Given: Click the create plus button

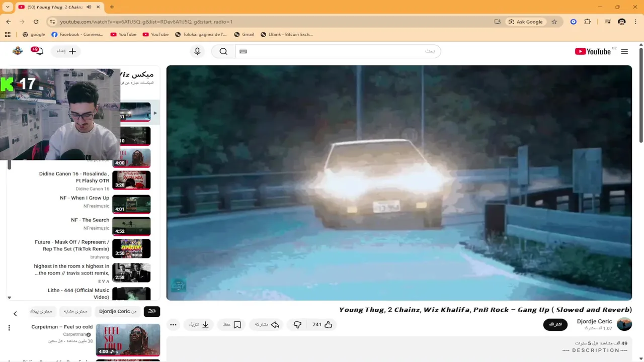Looking at the screenshot, I should tap(66, 51).
